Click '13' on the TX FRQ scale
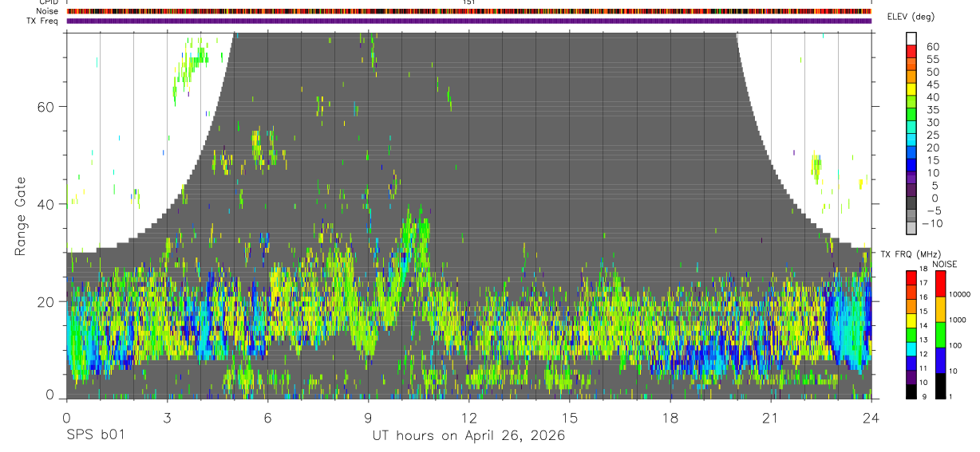This screenshot has height=452, width=980. [x=923, y=340]
